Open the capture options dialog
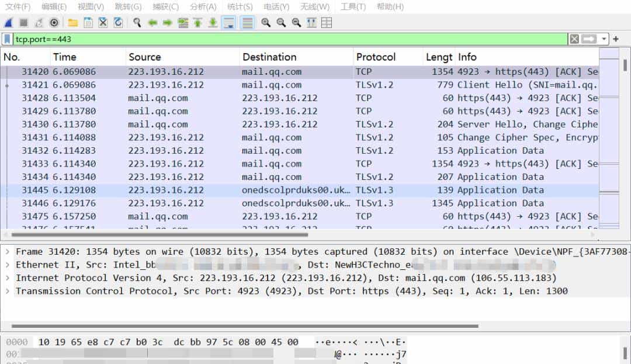 [x=54, y=23]
